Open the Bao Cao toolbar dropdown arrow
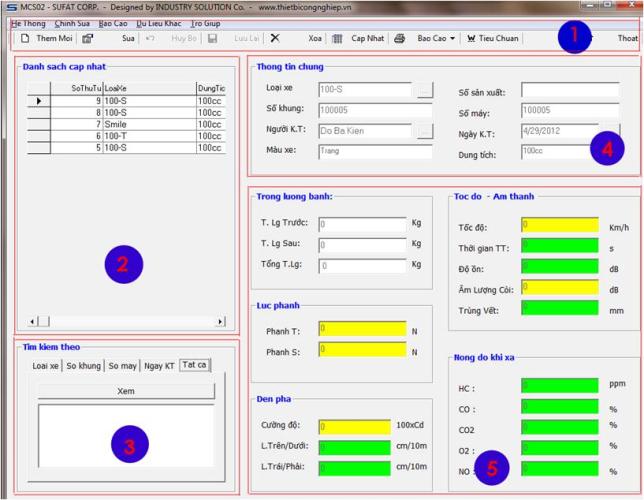The image size is (644, 500). point(452,39)
